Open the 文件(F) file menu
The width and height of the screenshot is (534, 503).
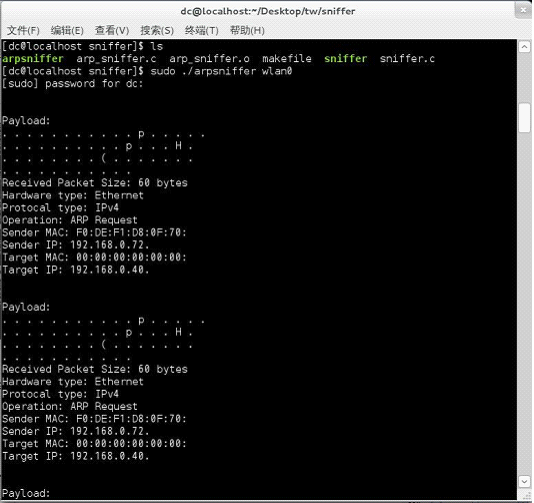click(23, 31)
